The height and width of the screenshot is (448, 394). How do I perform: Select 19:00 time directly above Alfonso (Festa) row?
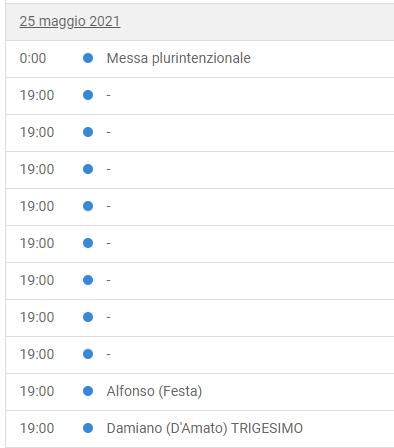point(37,354)
